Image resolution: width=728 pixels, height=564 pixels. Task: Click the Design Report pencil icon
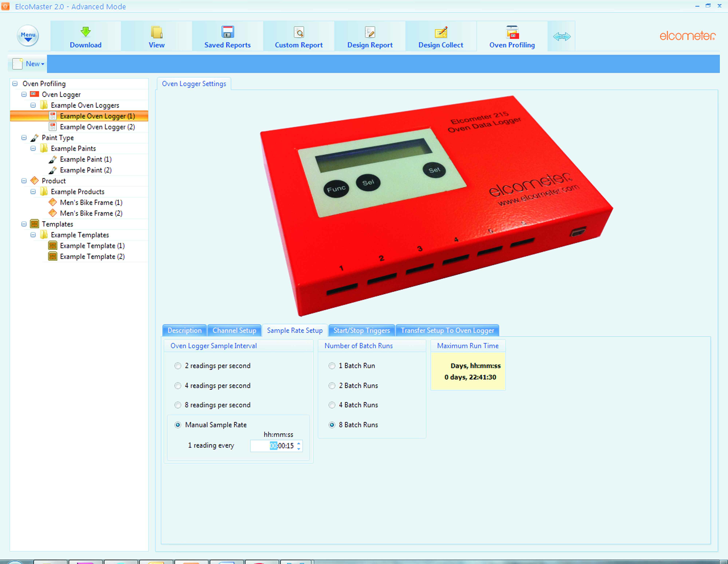tap(370, 32)
